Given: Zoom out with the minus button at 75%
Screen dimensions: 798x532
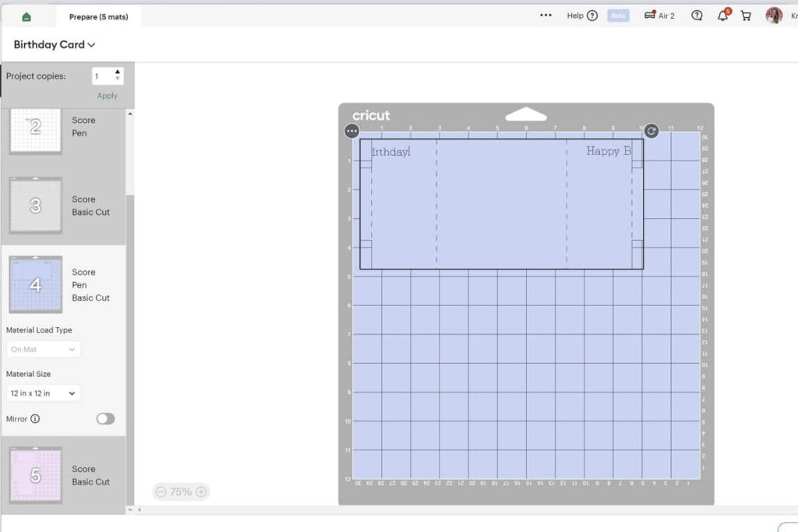Looking at the screenshot, I should coord(161,491).
